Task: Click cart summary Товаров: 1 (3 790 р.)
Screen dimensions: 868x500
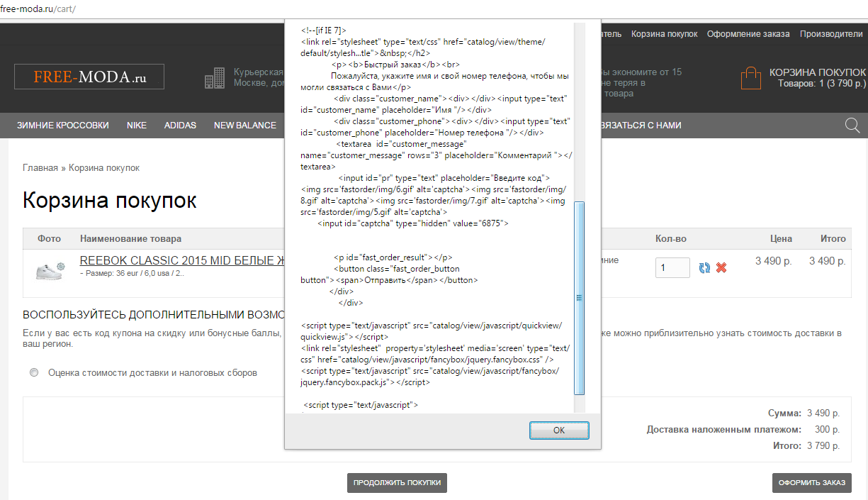Action: [822, 84]
